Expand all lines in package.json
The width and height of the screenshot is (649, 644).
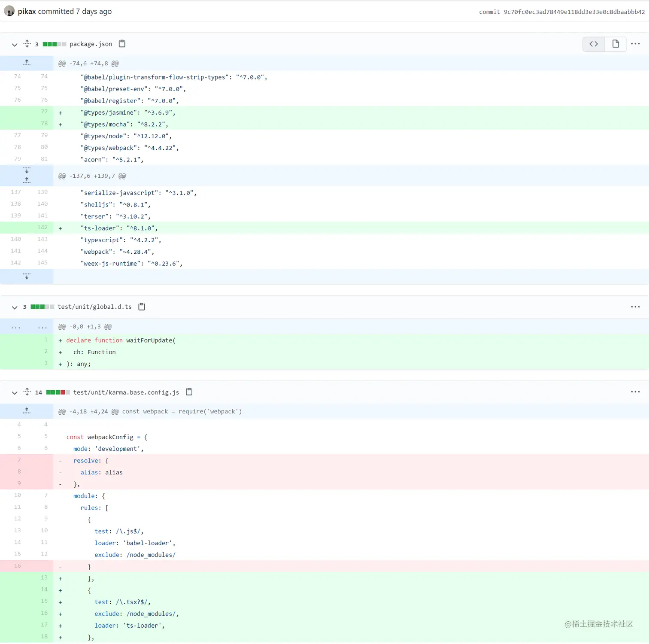[x=27, y=44]
